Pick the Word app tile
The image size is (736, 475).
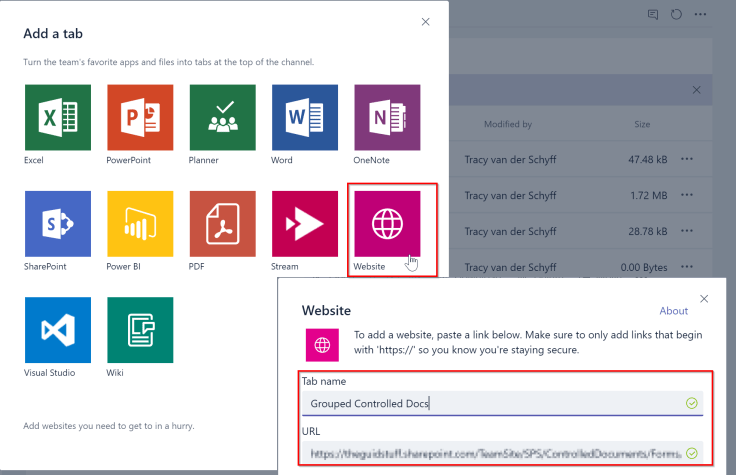[x=304, y=117]
